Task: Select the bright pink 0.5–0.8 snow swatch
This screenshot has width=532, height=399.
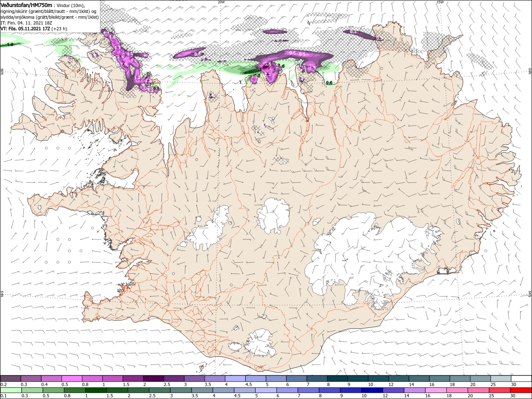Action: click(x=71, y=379)
